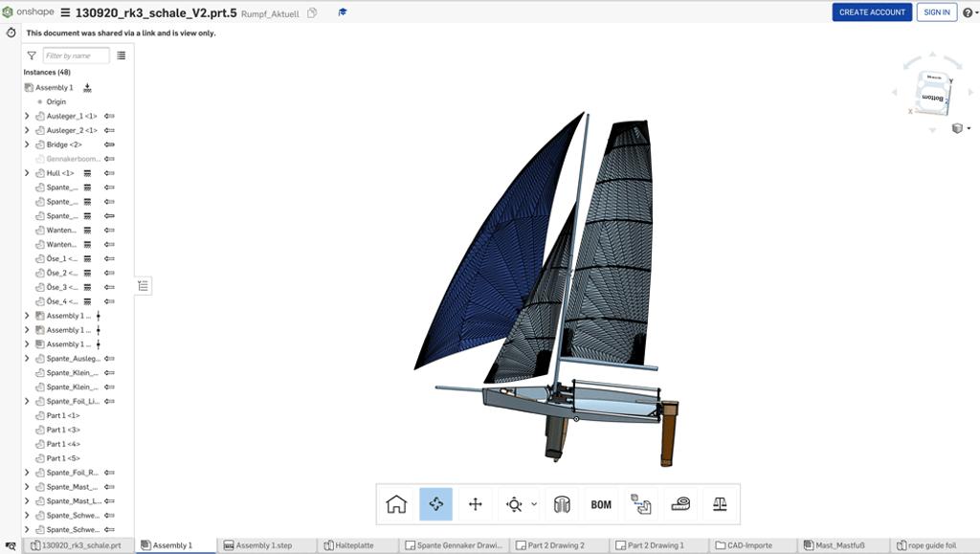The image size is (980, 554).
Task: Click the Filter by name field
Action: point(77,55)
